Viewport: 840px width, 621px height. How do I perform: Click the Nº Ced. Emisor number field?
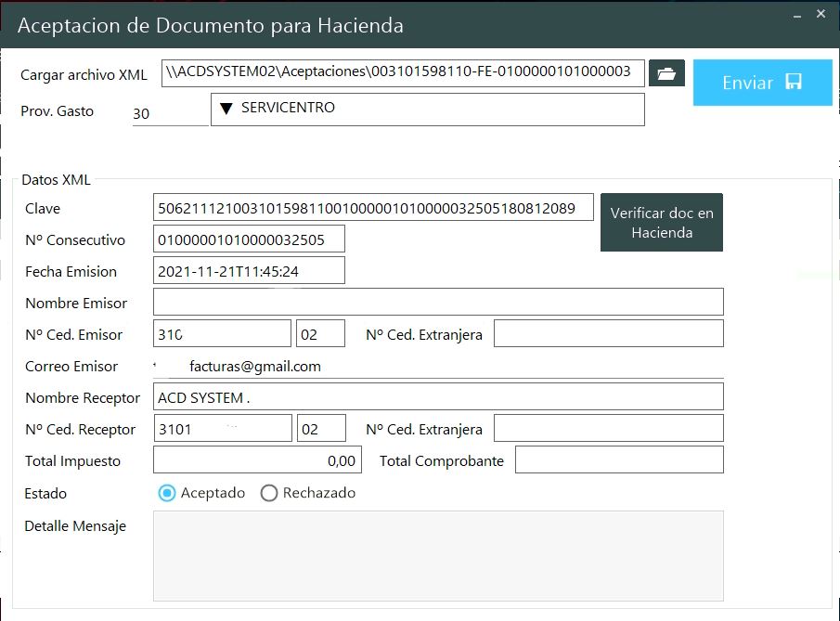click(x=222, y=334)
